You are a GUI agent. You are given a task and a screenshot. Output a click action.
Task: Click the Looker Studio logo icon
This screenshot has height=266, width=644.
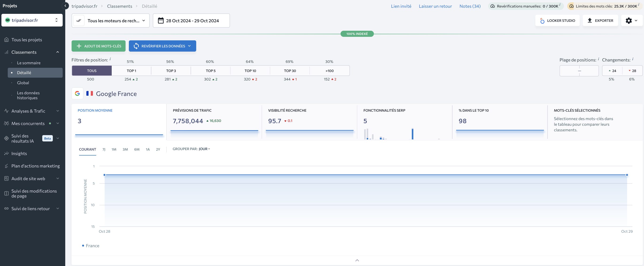[542, 21]
